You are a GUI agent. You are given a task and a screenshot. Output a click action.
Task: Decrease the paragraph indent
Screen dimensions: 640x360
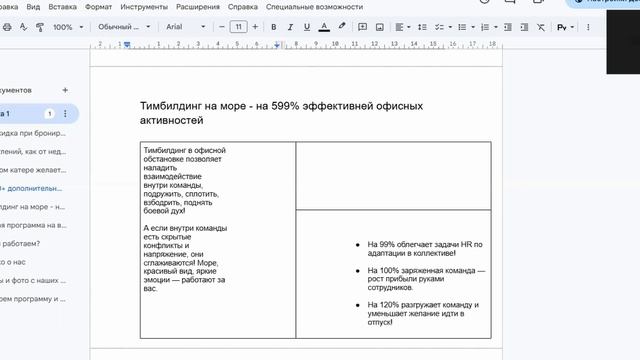(x=508, y=27)
